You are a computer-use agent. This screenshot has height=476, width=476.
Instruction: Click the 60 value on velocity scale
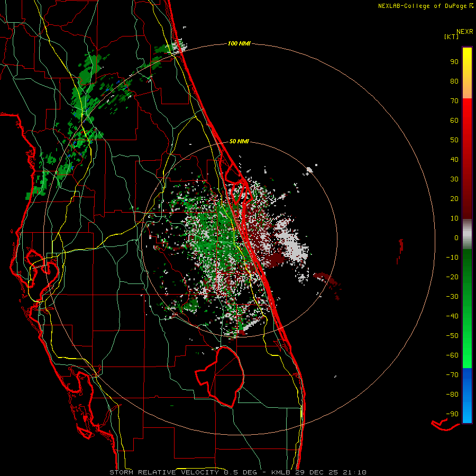(454, 121)
